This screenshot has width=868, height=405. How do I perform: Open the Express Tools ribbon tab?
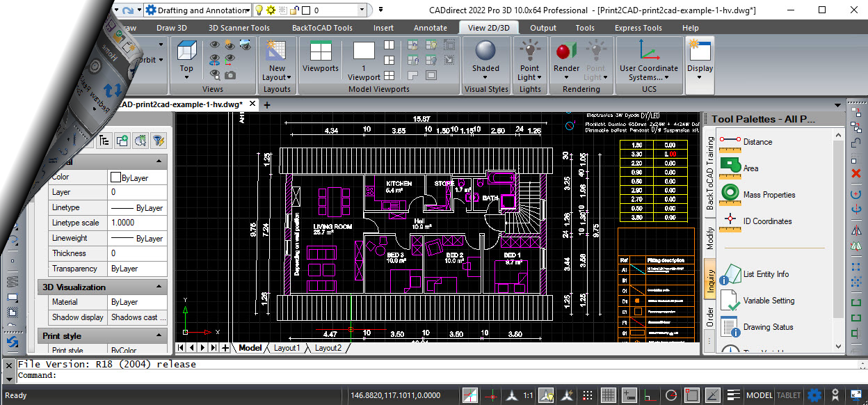(x=638, y=28)
